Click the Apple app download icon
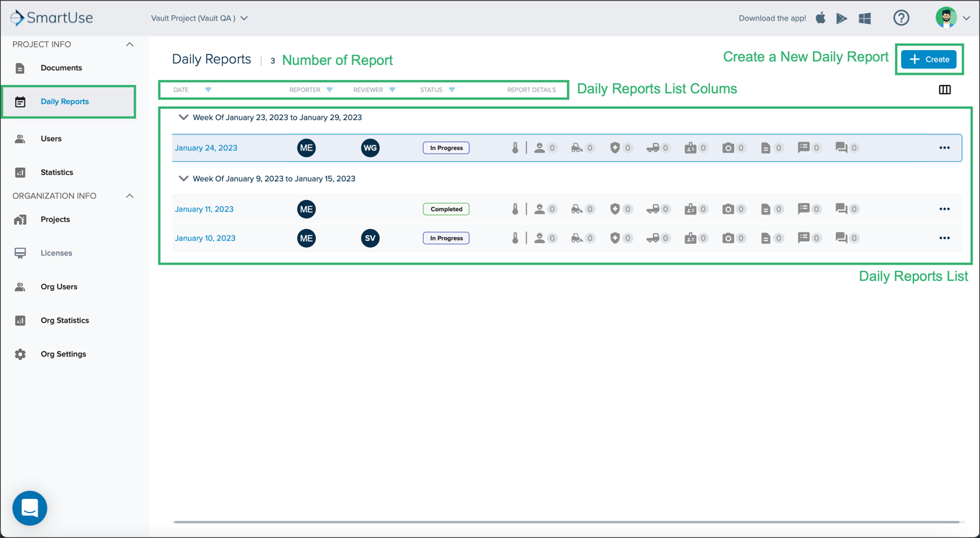 tap(820, 18)
